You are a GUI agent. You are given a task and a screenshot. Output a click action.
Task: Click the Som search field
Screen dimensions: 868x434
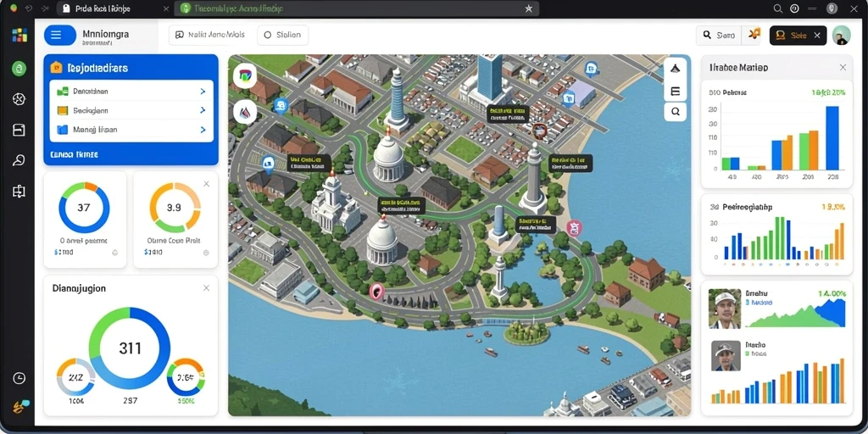pos(719,35)
